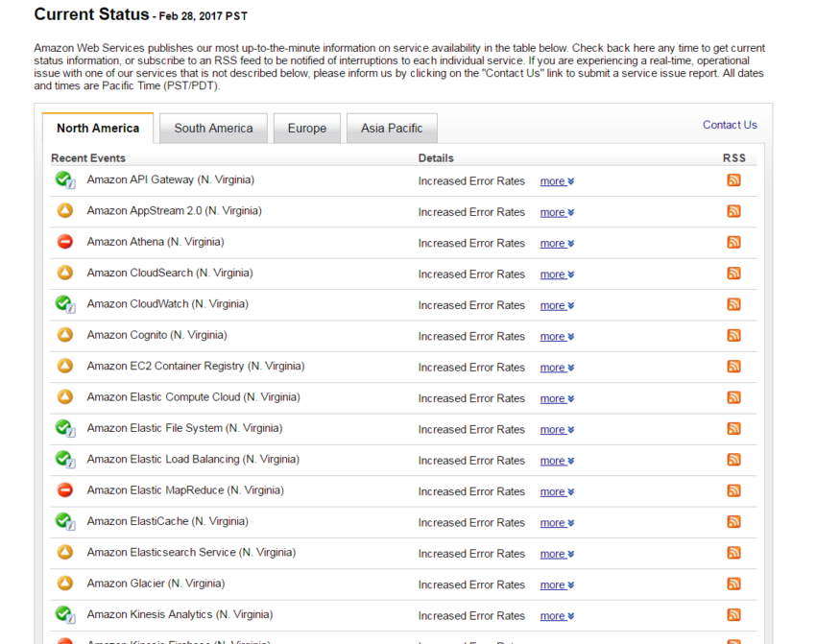This screenshot has height=644, width=816.
Task: Click the red status icon beside Amazon Athena
Action: click(x=64, y=242)
